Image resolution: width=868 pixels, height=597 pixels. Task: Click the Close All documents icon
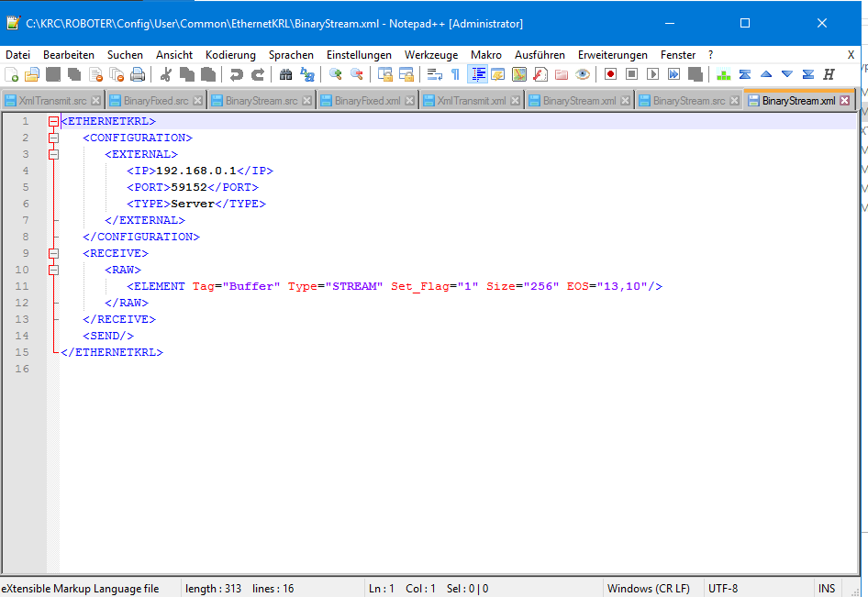click(x=117, y=74)
